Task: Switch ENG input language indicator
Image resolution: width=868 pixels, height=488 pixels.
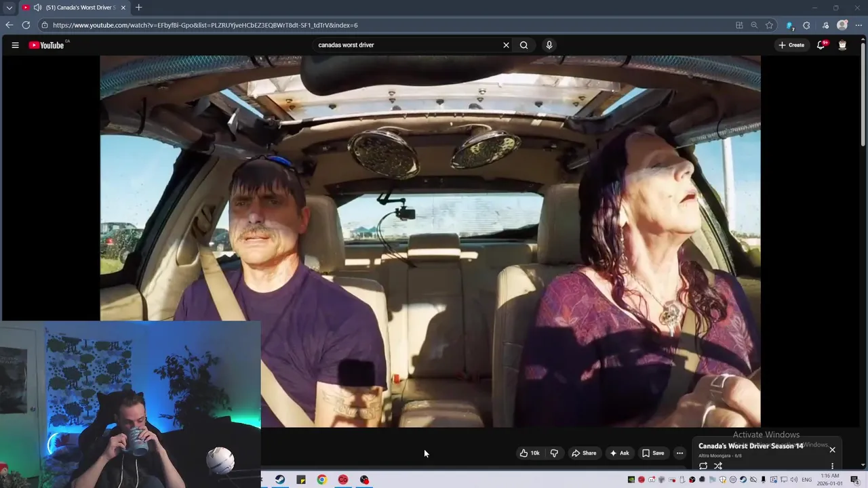Action: (x=807, y=480)
